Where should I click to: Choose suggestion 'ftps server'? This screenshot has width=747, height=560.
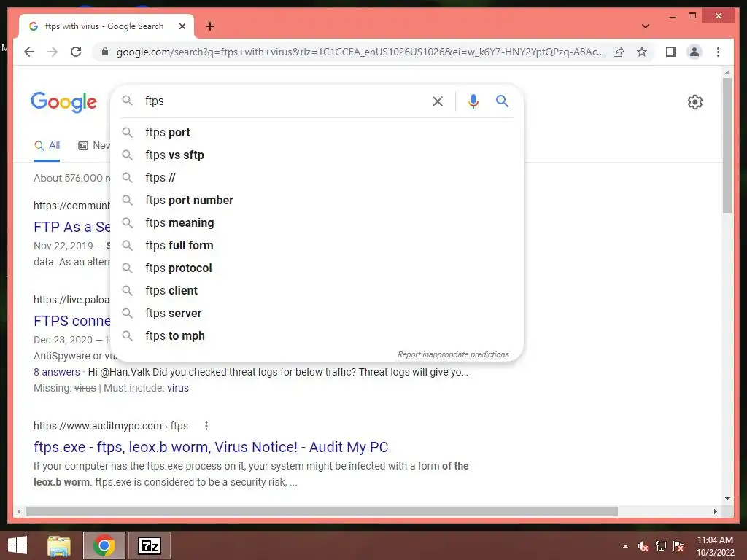(x=317, y=314)
